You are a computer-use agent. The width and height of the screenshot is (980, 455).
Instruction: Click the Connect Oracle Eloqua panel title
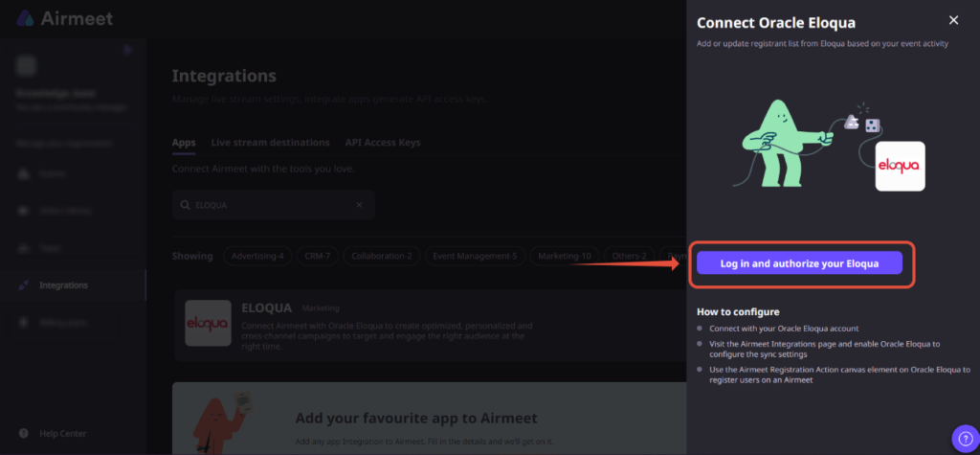point(775,23)
